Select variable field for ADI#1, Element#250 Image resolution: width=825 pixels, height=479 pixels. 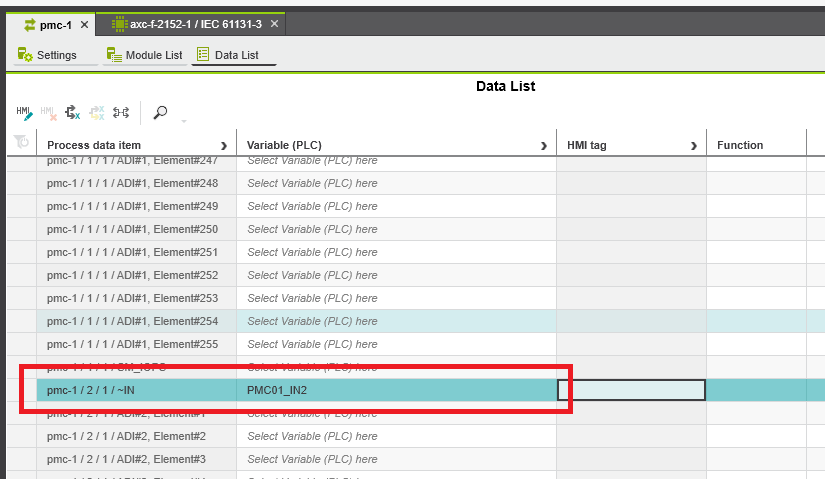point(395,229)
